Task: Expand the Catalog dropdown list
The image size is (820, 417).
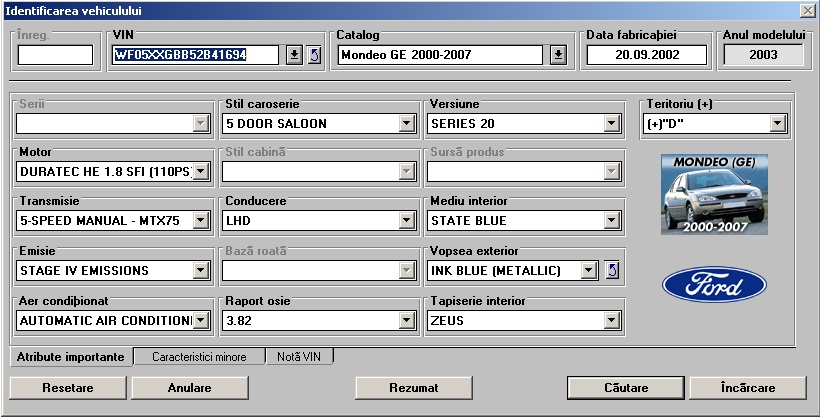Action: (558, 54)
